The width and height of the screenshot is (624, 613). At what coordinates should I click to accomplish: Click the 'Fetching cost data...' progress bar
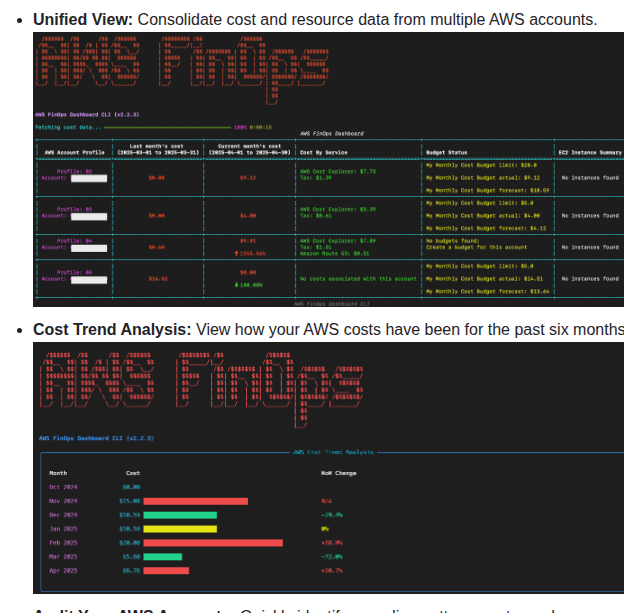pos(167,127)
